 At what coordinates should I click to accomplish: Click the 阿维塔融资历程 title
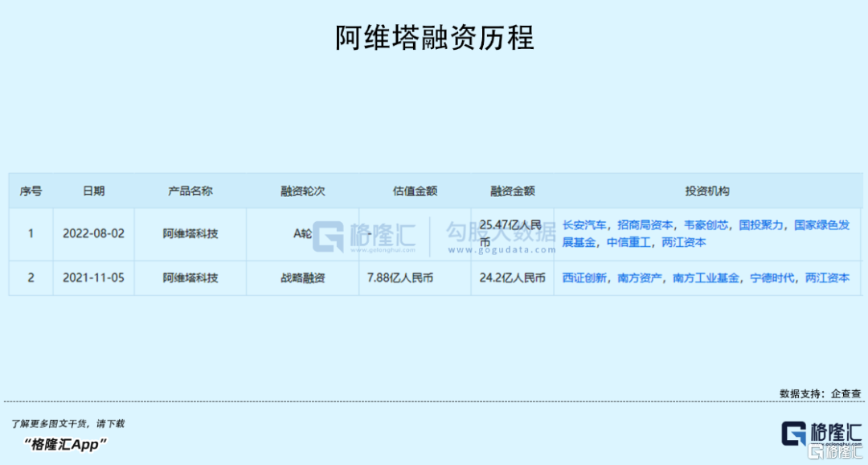coord(435,38)
